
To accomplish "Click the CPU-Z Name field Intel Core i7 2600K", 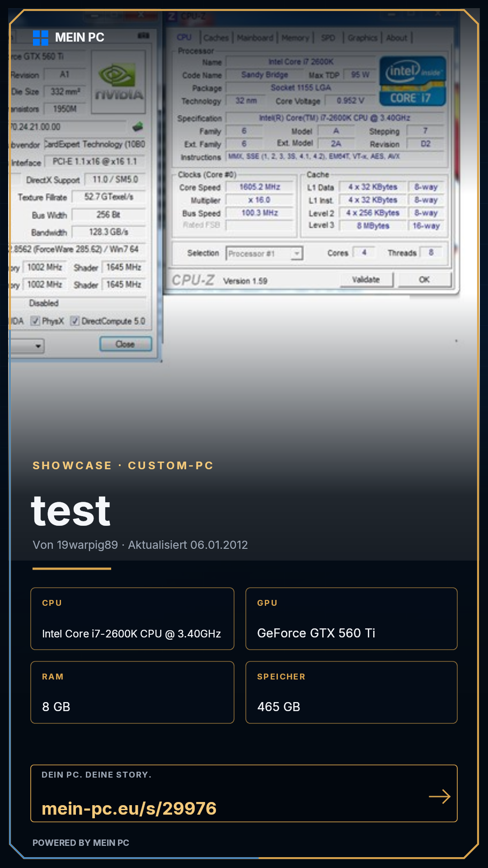I will click(x=301, y=62).
